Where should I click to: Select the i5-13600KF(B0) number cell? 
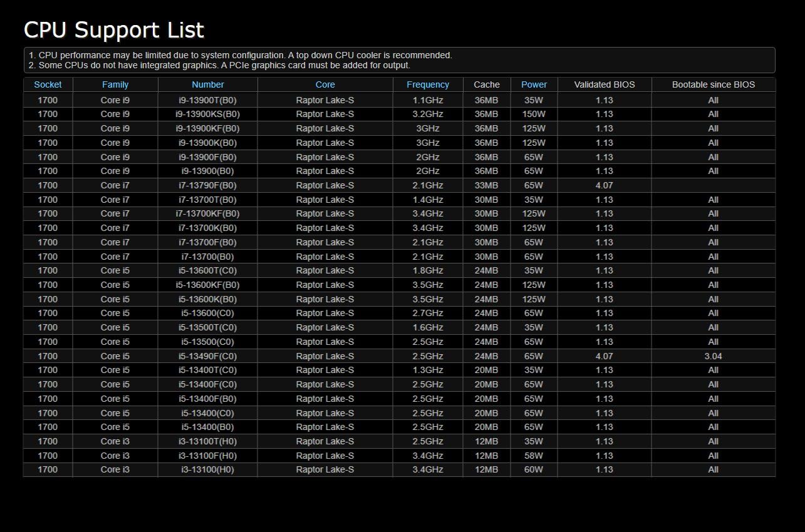(207, 285)
